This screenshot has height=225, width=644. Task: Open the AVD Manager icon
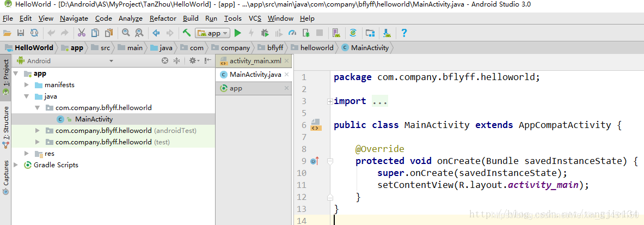point(336,33)
